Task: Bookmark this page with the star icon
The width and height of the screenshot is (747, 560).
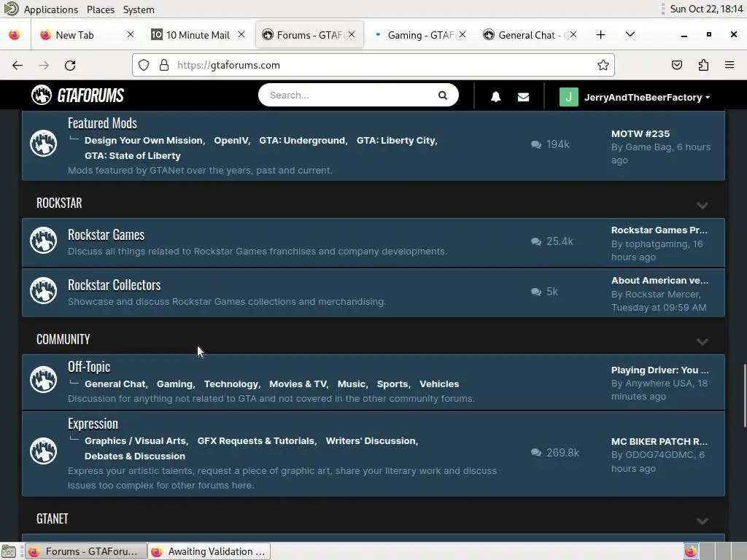Action: (x=603, y=65)
